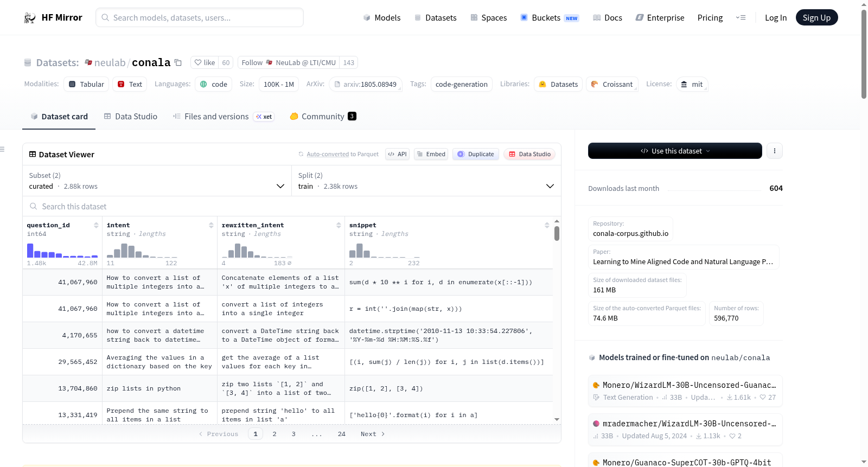This screenshot has width=868, height=467.
Task: Switch to the Data Studio tab
Action: point(131,117)
